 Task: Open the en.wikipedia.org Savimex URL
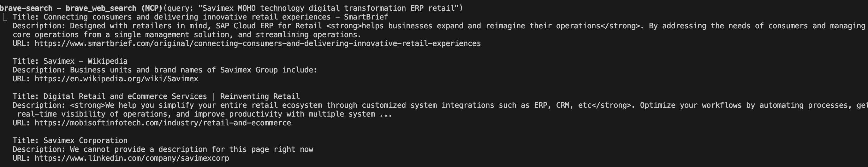(116, 79)
